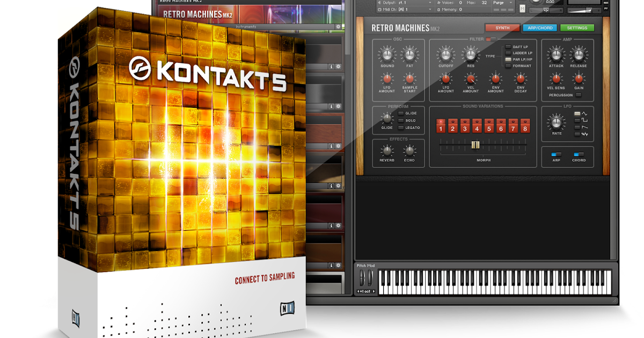Image resolution: width=644 pixels, height=338 pixels.
Task: Click the Env Decay knob
Action: 520,79
